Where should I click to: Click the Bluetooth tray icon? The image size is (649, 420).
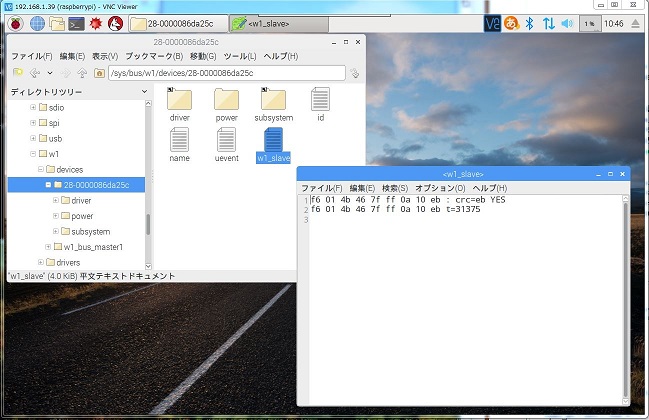pos(530,23)
